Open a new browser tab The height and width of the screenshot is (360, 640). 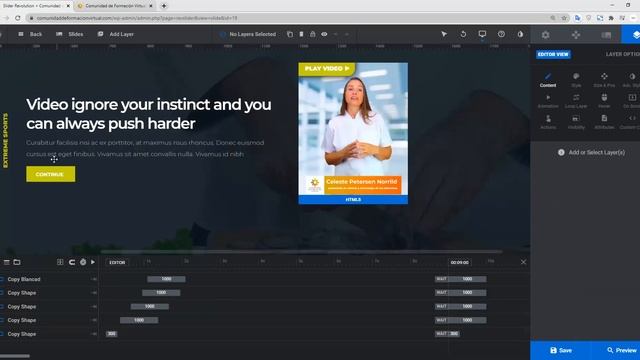pyautogui.click(x=164, y=6)
